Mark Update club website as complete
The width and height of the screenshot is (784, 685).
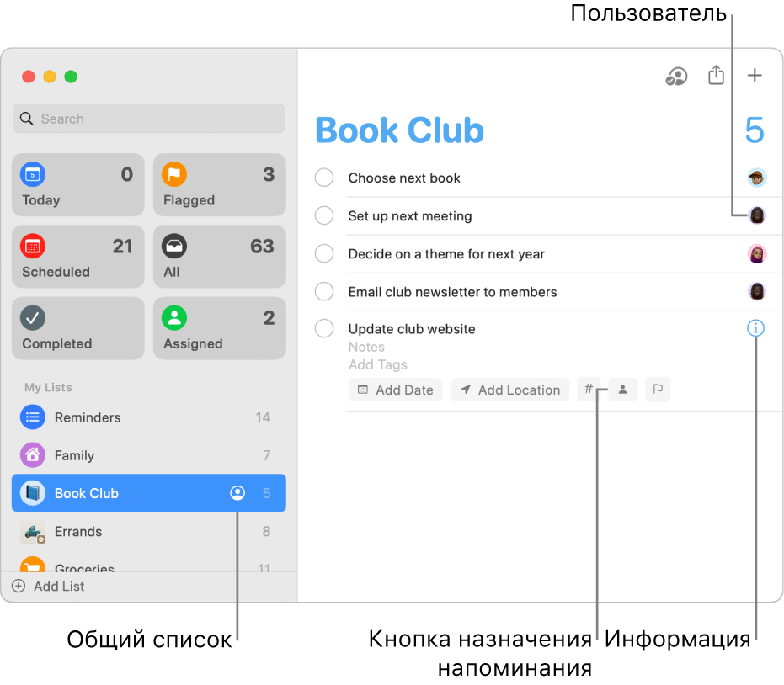point(324,328)
